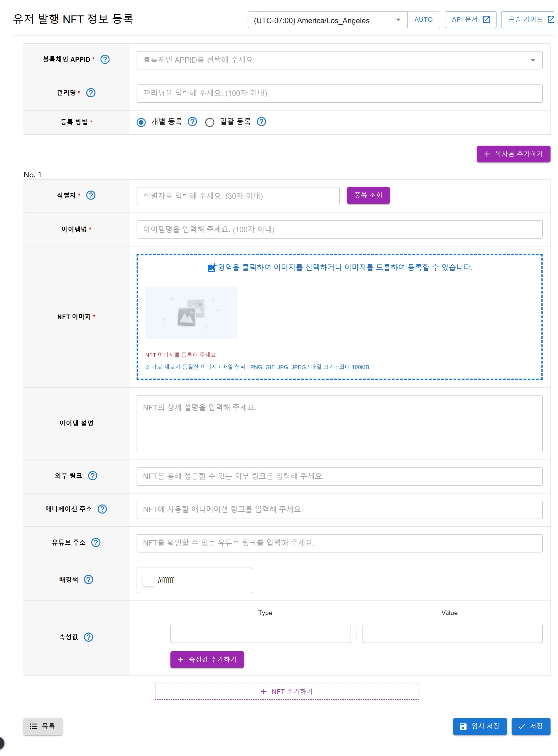Select the 일괄 등록 radio button
This screenshot has height=756, width=558.
tap(210, 122)
